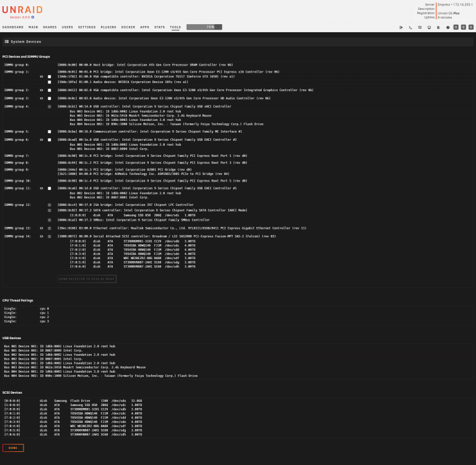The width and height of the screenshot is (476, 465).
Task: Click Bind Selected to VFIO at Boot button
Action: (87, 279)
